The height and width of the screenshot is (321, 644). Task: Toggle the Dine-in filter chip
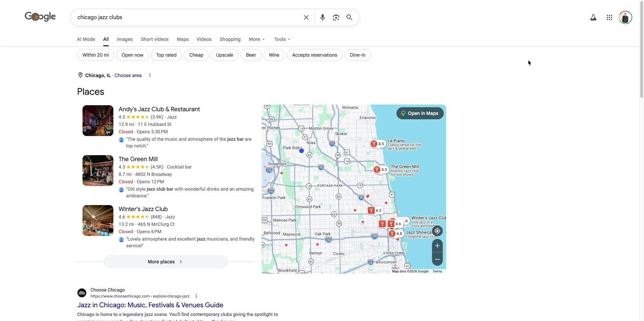pyautogui.click(x=358, y=55)
